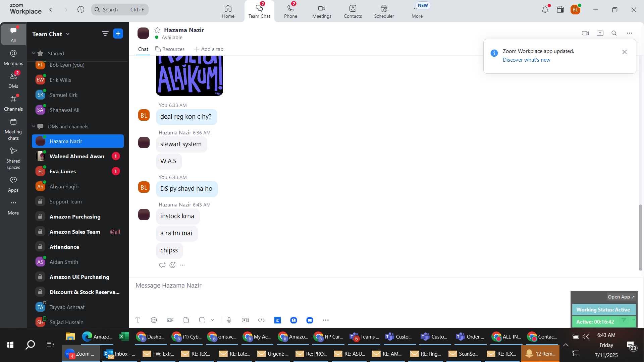Screen dimensions: 644x362
Task: Open Shared spaces sidebar section
Action: point(13,158)
